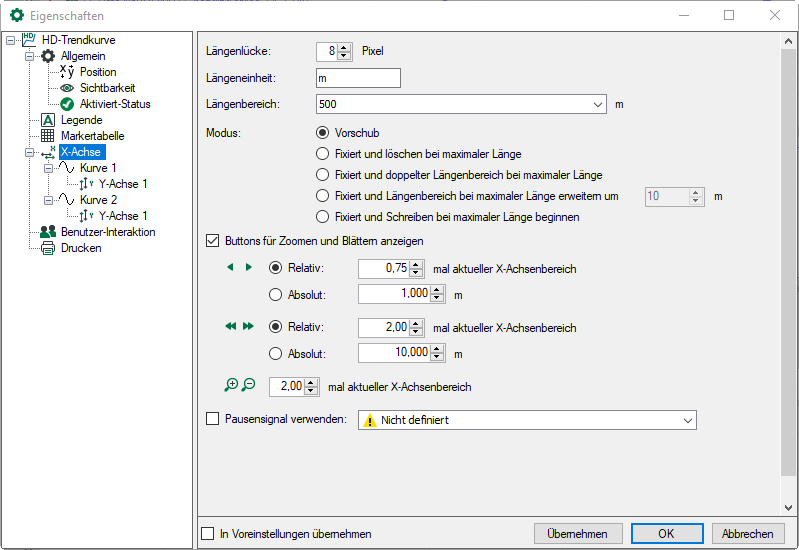Image resolution: width=799 pixels, height=550 pixels.
Task: Open the Pausensignal Nicht definiert dropdown
Action: (x=687, y=420)
